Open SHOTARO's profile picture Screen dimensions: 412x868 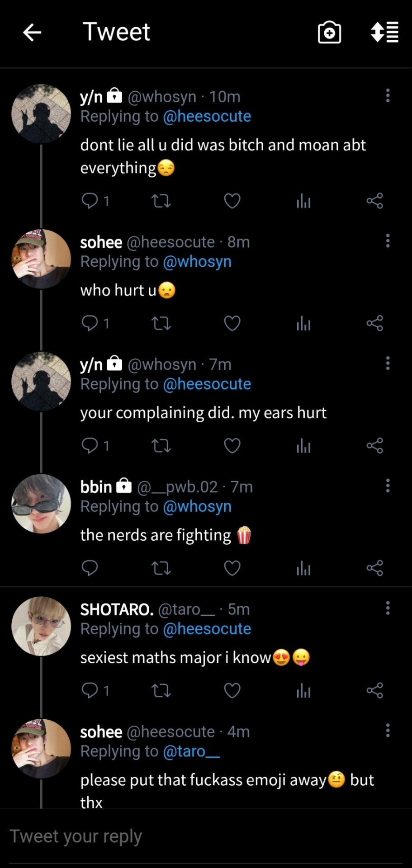coord(41,626)
